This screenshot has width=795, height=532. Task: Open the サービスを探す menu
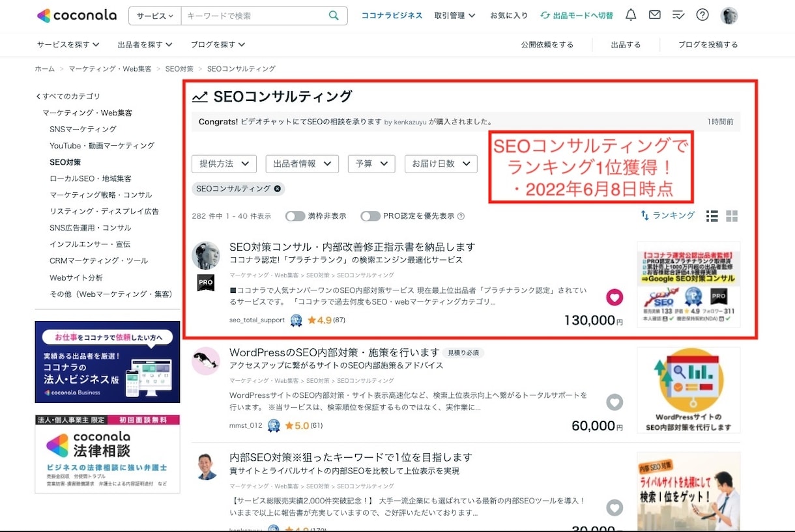pos(68,45)
